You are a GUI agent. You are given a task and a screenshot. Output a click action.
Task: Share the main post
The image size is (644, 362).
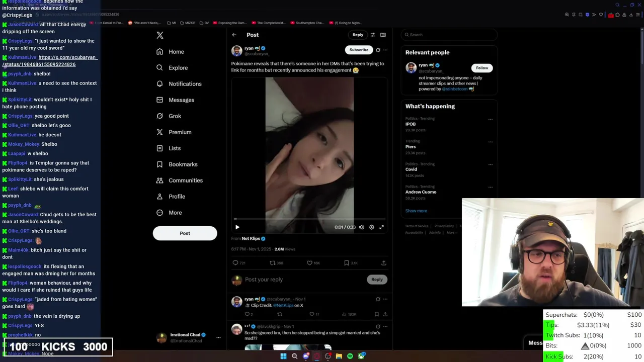pos(383,263)
